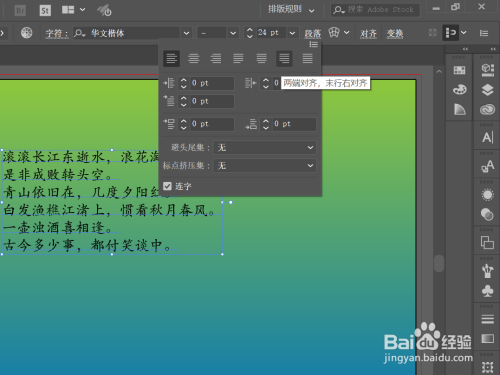Open the 排版规则 workspace dropdown
This screenshot has width=500, height=375.
pos(291,10)
